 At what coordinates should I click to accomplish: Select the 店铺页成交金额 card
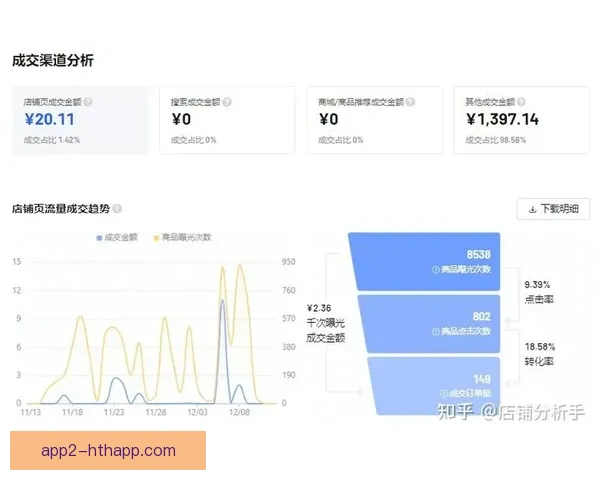pos(80,120)
